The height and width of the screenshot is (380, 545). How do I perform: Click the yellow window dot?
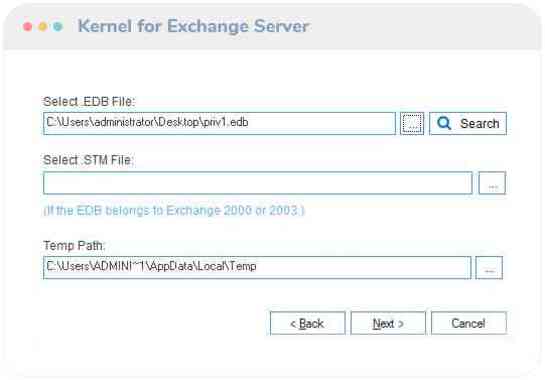[43, 26]
